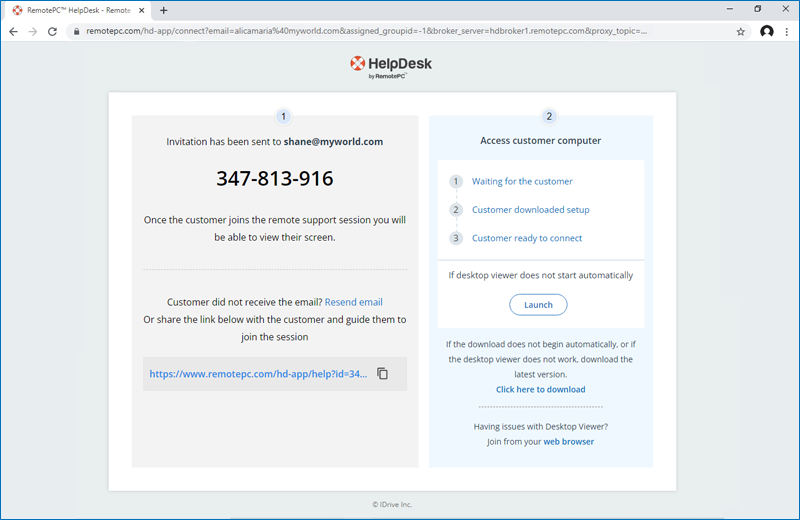Screen dimensions: 800x520
Task: Reload the page using the refresh icon
Action: coord(52,31)
